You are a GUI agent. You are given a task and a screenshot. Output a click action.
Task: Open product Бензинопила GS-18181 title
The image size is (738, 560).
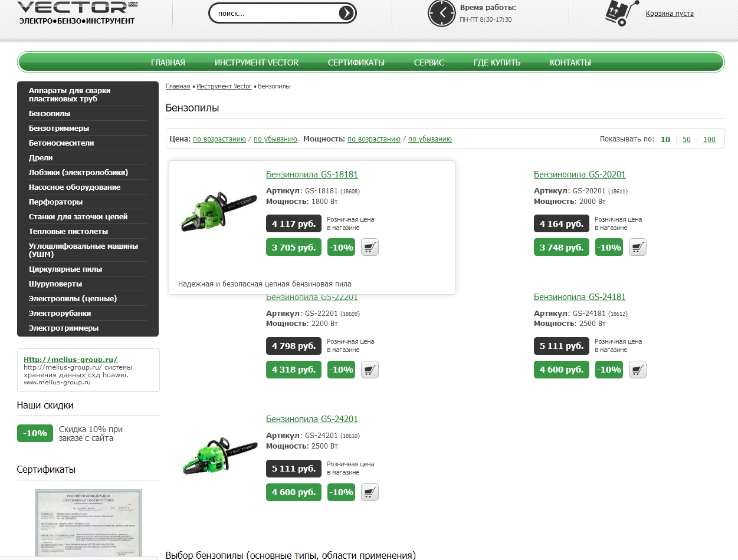tap(312, 174)
